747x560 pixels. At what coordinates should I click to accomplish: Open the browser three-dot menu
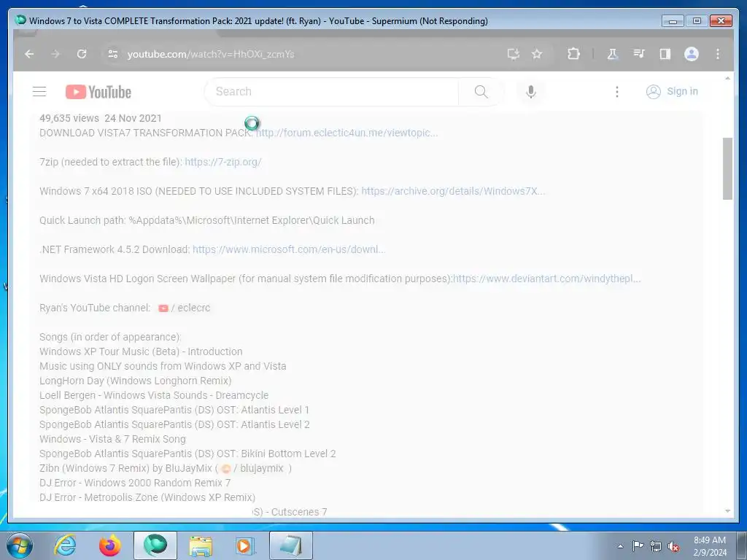tap(718, 54)
